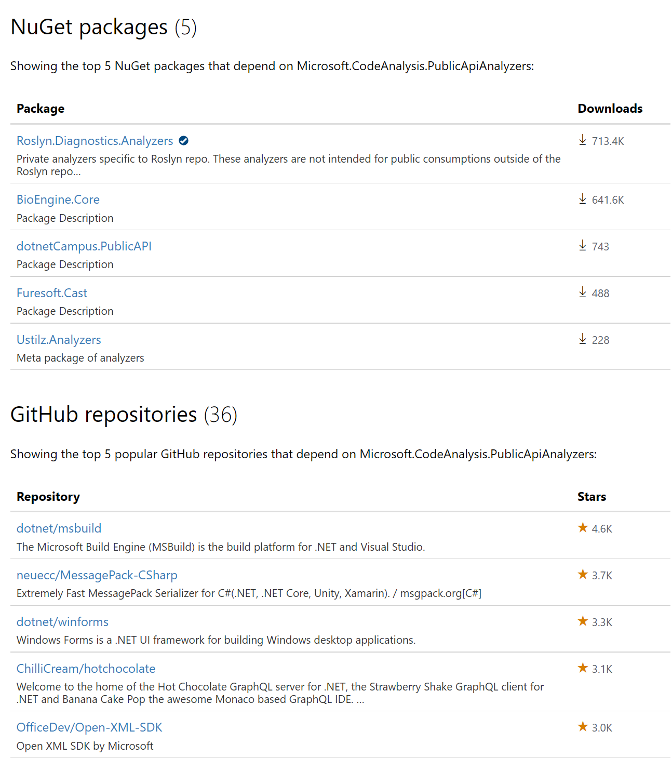
Task: Click the star icon beside dotnet/winforms
Action: 582,621
